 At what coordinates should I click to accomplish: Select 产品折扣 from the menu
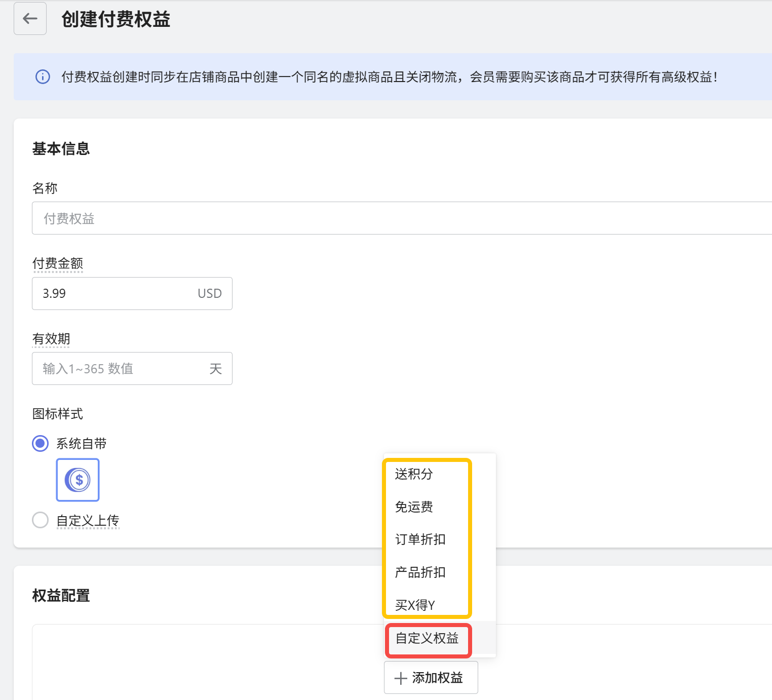(x=420, y=572)
